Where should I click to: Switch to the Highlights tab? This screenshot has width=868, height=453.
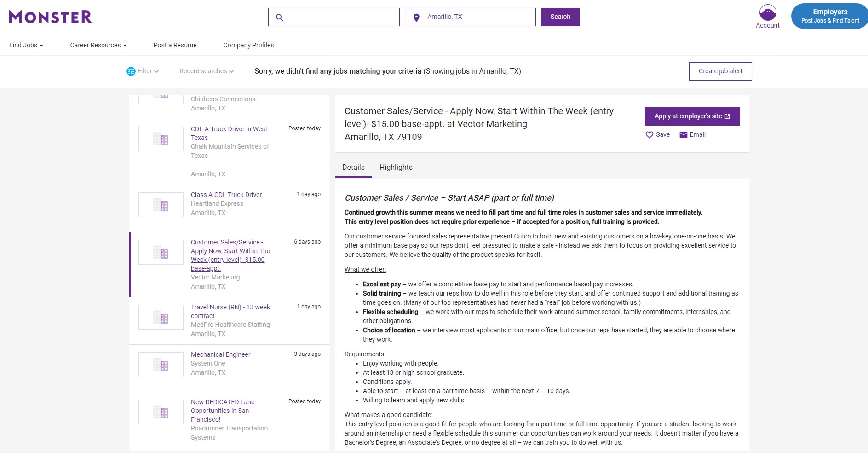[x=396, y=168]
